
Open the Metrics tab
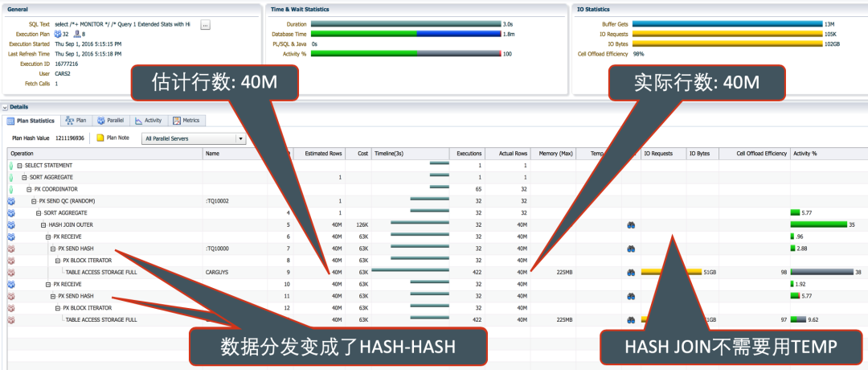tap(186, 120)
